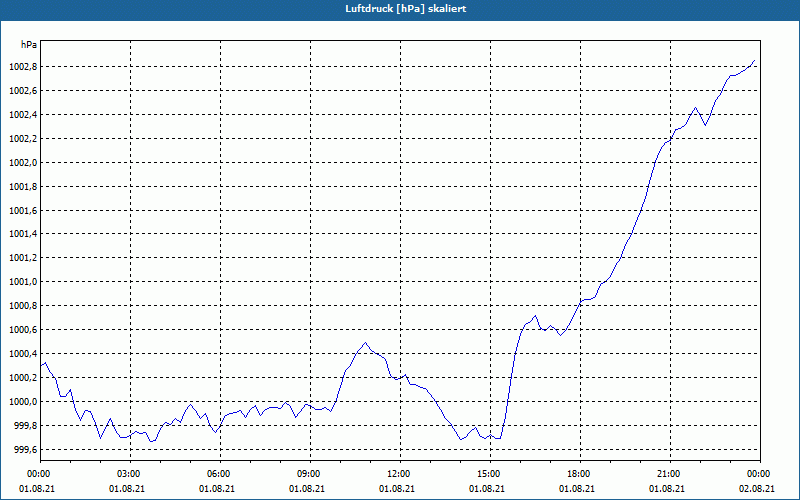Click the 1002,2 y-axis value
Image resolution: width=800 pixels, height=500 pixels.
tap(22, 139)
